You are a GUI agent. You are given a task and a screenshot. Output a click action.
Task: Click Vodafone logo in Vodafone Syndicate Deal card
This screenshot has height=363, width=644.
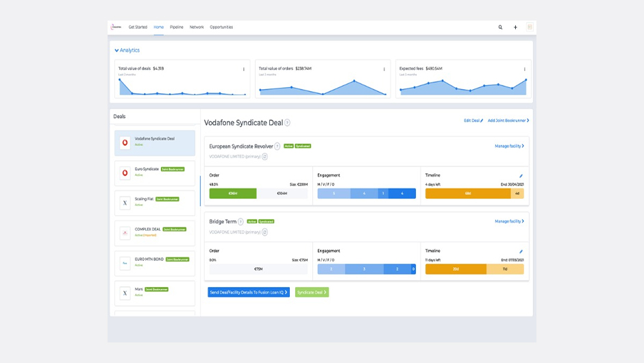pyautogui.click(x=125, y=143)
